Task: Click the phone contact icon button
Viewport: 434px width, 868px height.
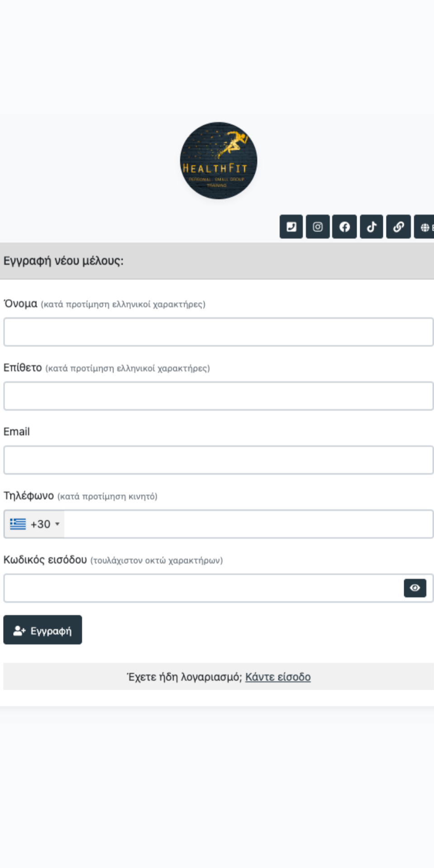Action: pyautogui.click(x=291, y=227)
